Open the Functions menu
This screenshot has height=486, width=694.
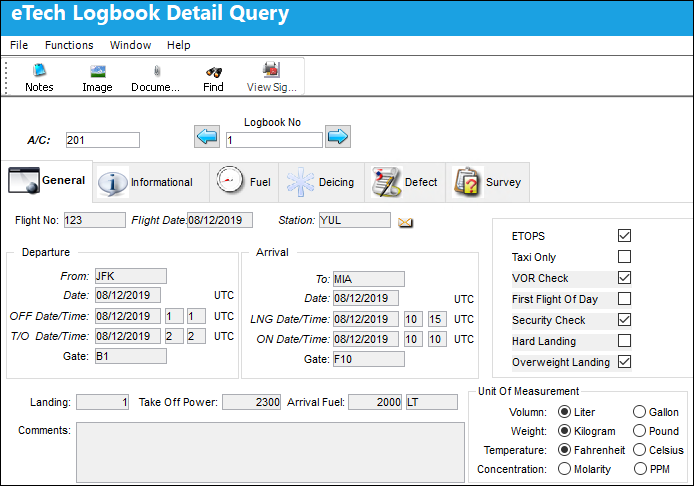[x=69, y=45]
